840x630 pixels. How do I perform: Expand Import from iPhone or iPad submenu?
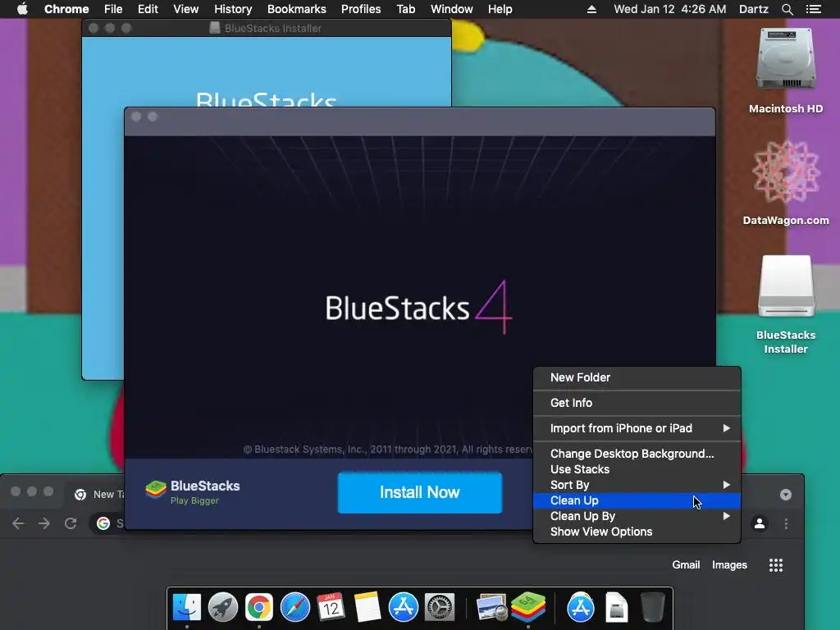pos(637,428)
